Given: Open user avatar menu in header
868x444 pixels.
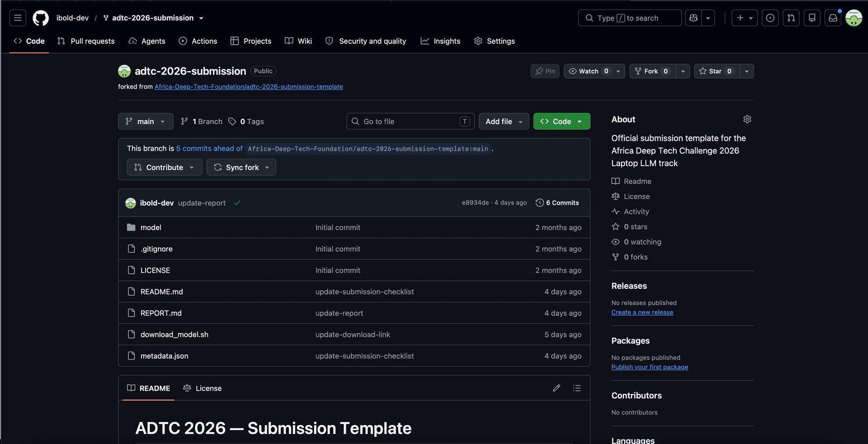Looking at the screenshot, I should pos(854,18).
